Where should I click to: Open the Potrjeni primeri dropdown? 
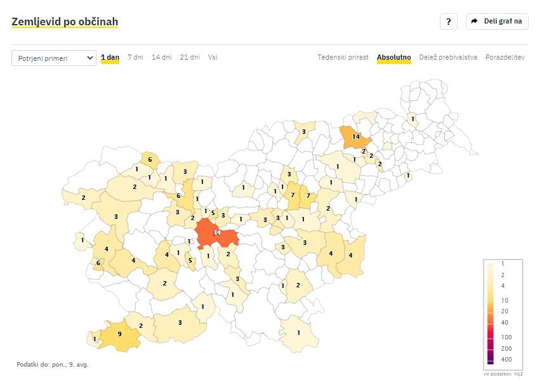point(54,58)
